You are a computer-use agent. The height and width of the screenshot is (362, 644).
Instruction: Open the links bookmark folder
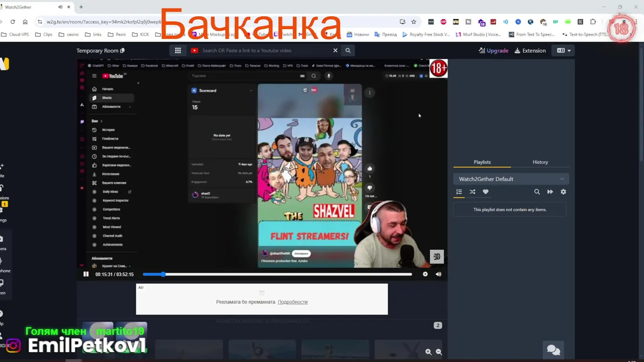click(x=93, y=35)
